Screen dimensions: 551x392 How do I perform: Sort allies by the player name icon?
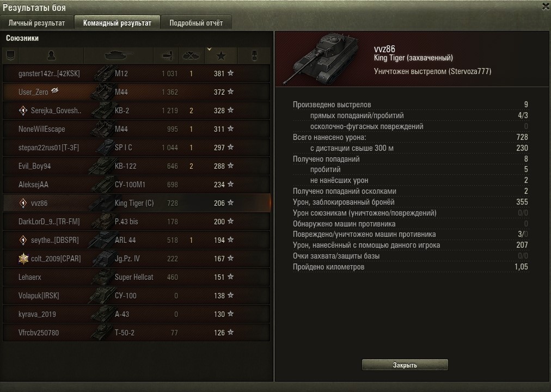(51, 56)
